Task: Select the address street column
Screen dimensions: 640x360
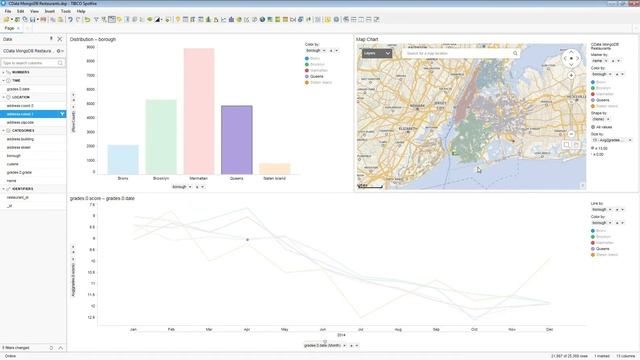Action: tap(19, 147)
